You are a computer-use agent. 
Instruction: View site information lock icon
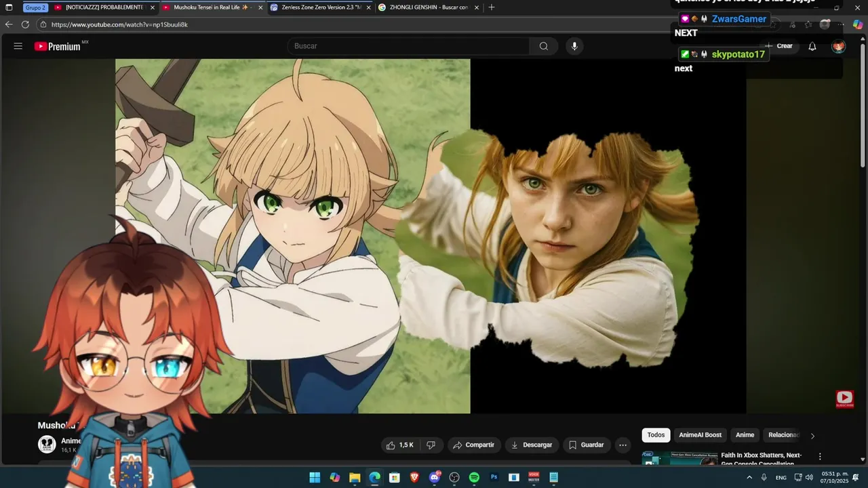coord(43,24)
